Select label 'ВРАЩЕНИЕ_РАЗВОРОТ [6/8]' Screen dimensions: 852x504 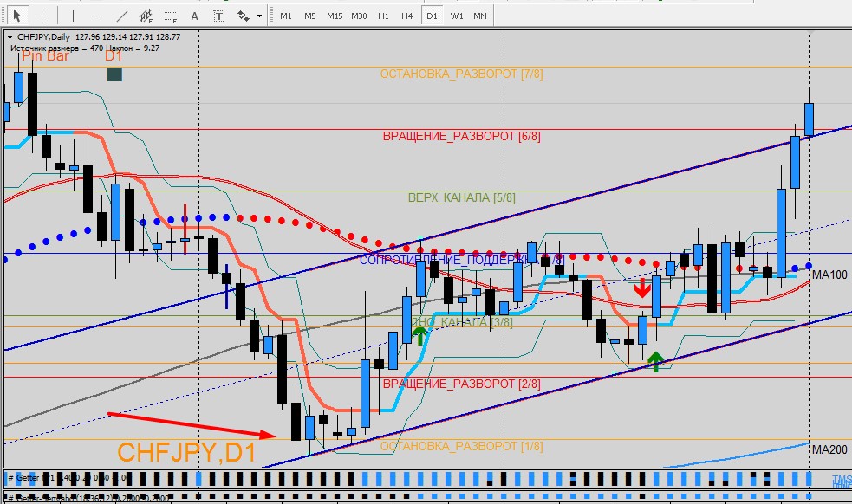click(461, 136)
